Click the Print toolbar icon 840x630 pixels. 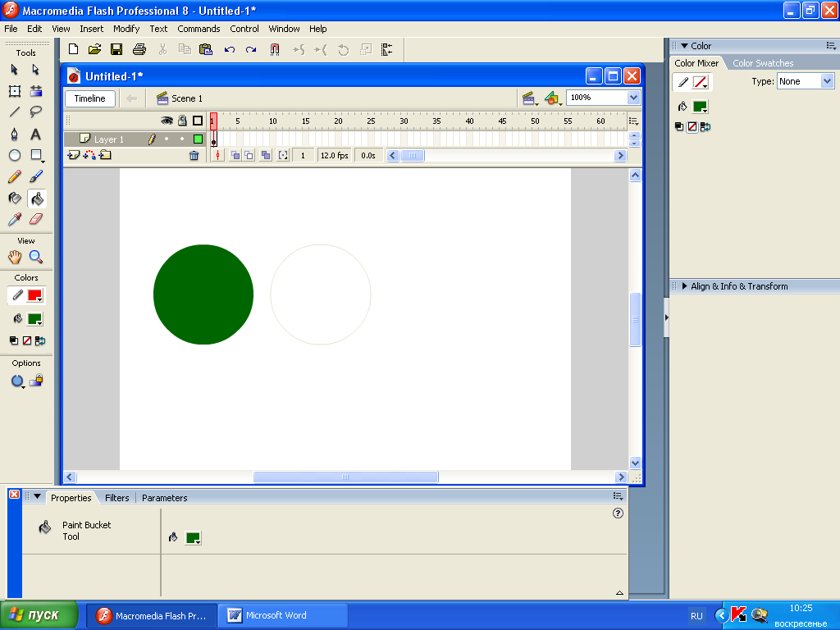[x=139, y=50]
